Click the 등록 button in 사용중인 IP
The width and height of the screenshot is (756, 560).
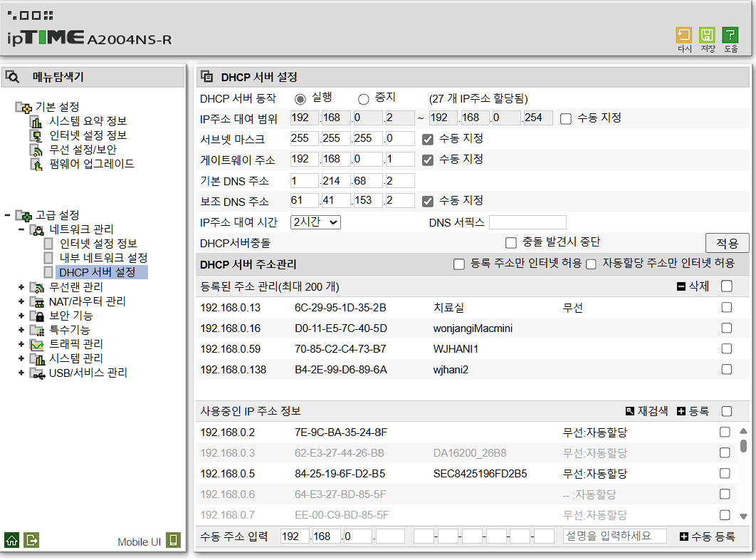(693, 411)
